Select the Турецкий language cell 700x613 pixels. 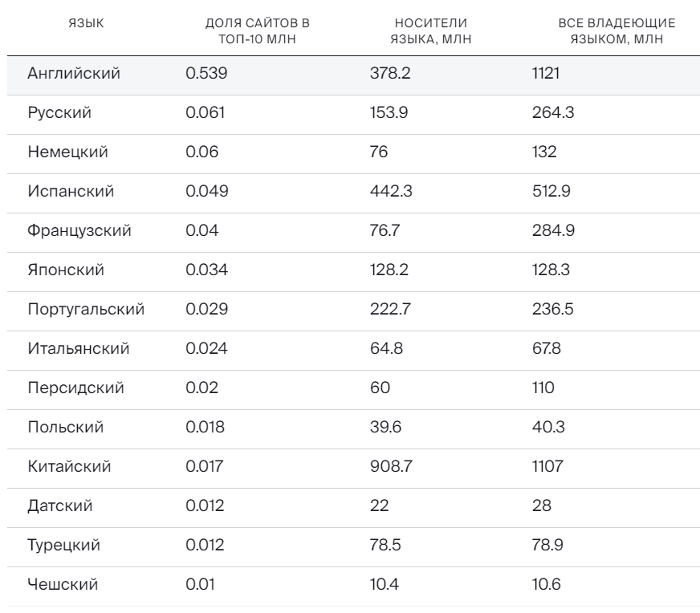[63, 546]
